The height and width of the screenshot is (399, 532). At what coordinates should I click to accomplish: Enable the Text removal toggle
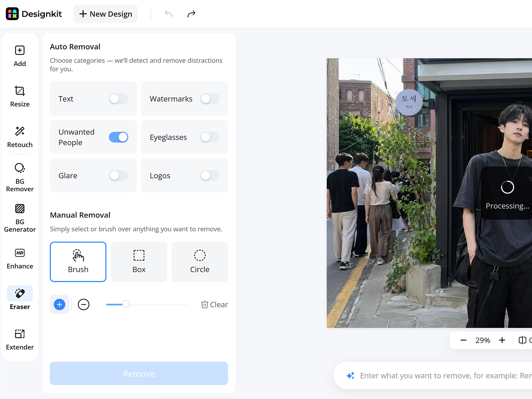click(x=118, y=99)
